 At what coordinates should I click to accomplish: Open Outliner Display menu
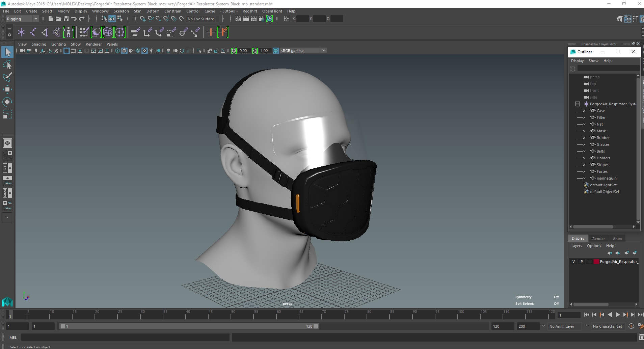pyautogui.click(x=577, y=61)
